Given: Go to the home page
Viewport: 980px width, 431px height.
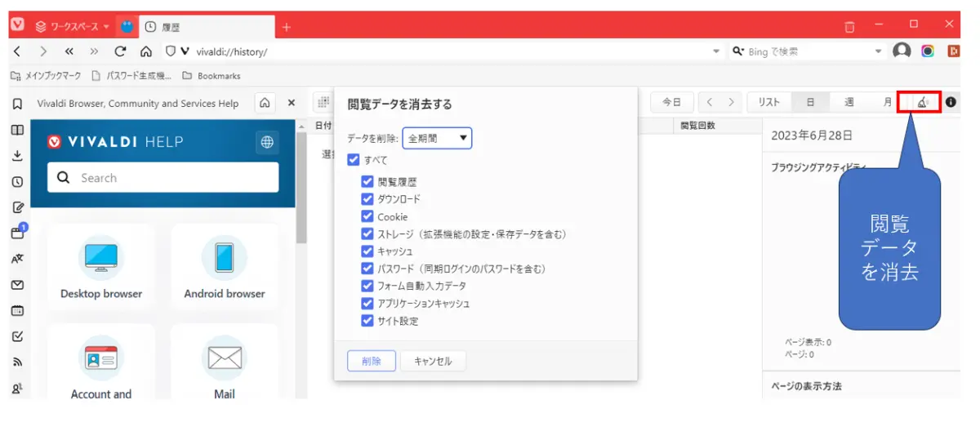Looking at the screenshot, I should point(145,51).
